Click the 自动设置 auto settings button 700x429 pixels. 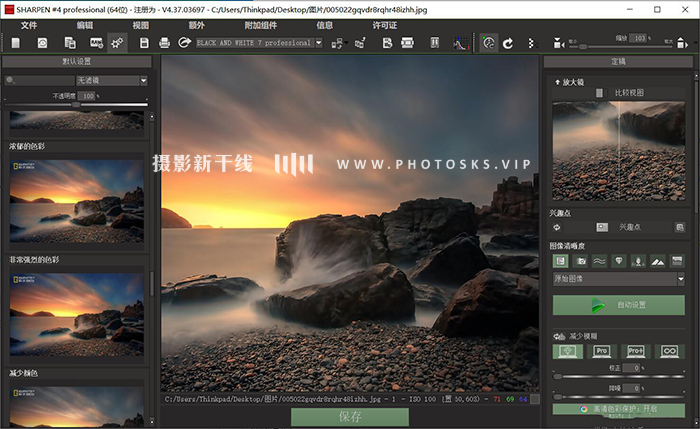point(619,305)
